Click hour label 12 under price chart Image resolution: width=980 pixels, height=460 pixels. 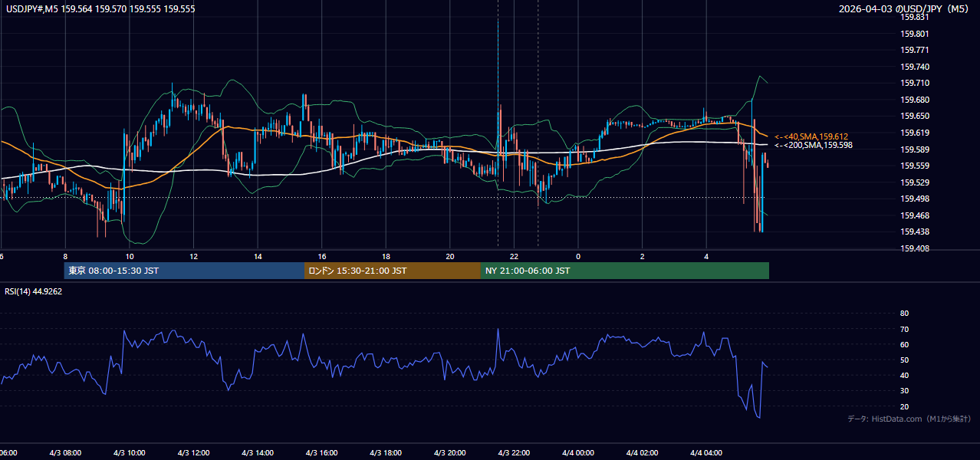[194, 256]
